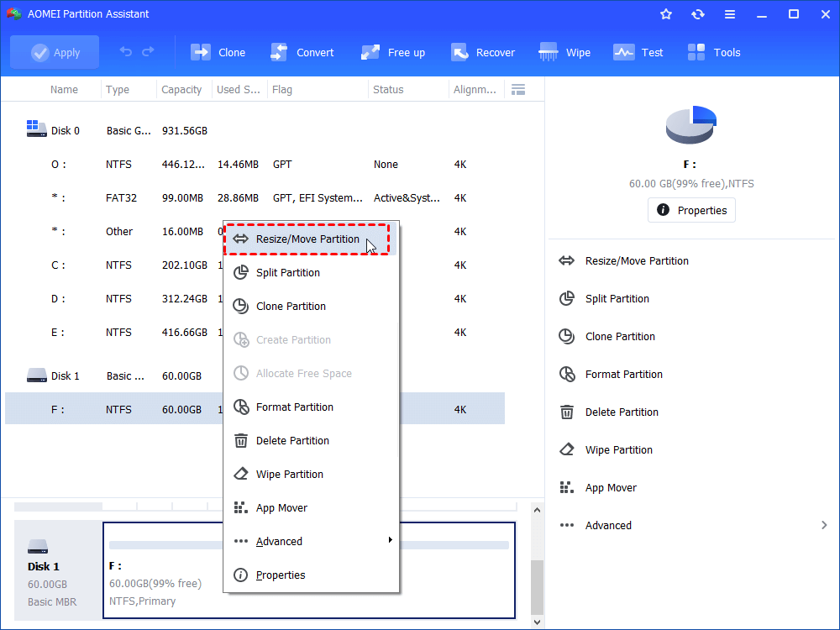Click the star favorite icon in title bar
This screenshot has width=840, height=630.
click(666, 14)
